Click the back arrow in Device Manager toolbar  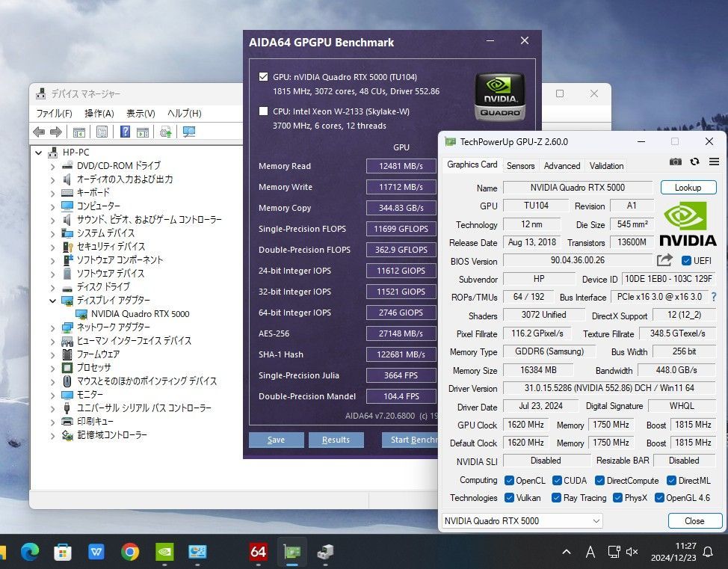(39, 132)
